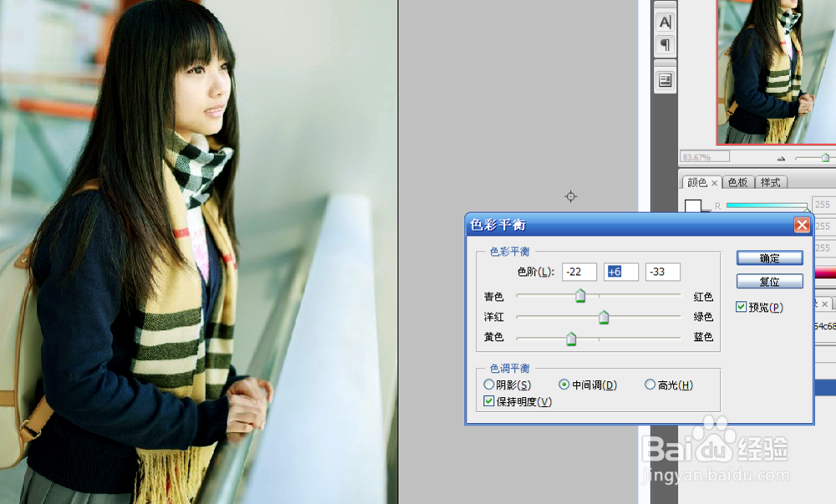
Task: Open the Paragraph panel icon
Action: [x=665, y=45]
